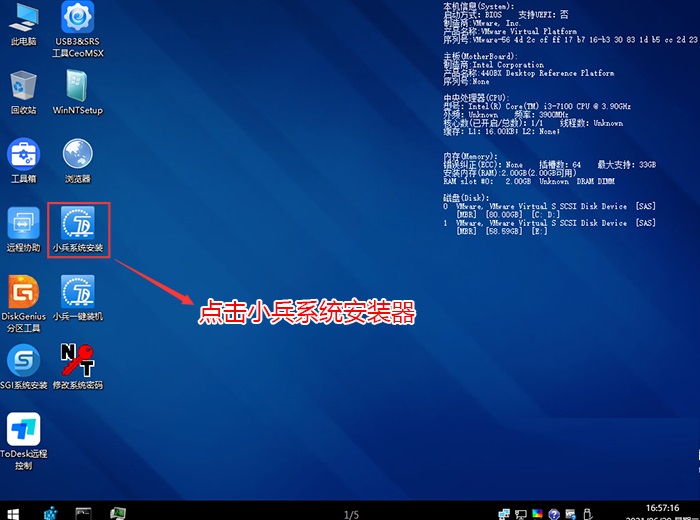700x520 pixels.
Task: Click the green monitor taskbar icon
Action: (x=118, y=514)
